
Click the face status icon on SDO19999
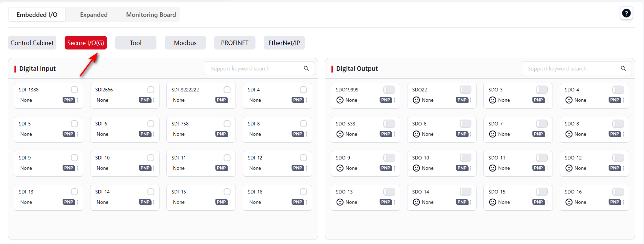[x=340, y=100]
